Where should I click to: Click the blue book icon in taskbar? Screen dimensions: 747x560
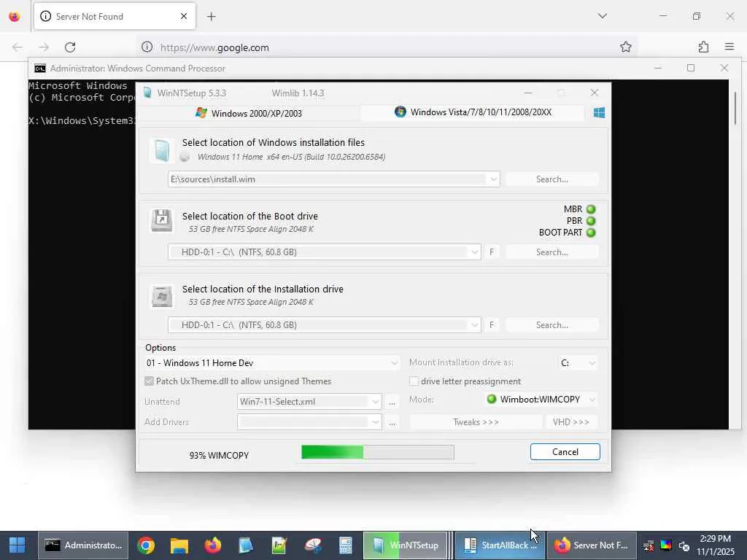coord(245,545)
